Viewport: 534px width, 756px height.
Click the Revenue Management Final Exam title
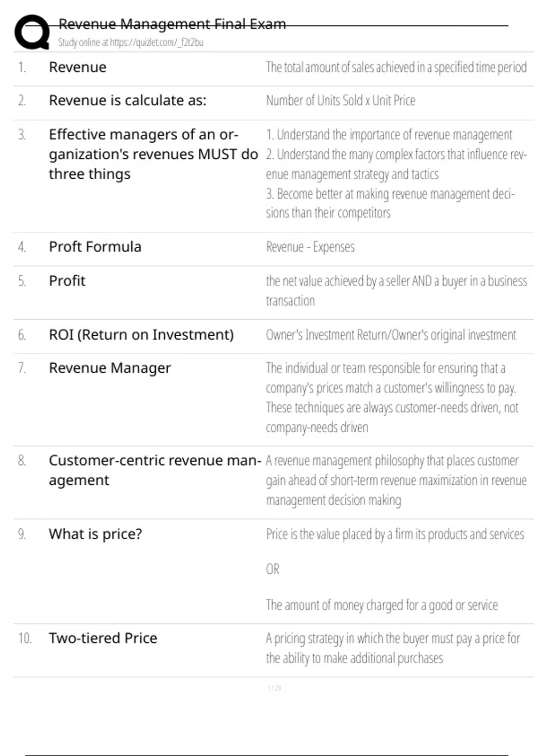pos(172,24)
